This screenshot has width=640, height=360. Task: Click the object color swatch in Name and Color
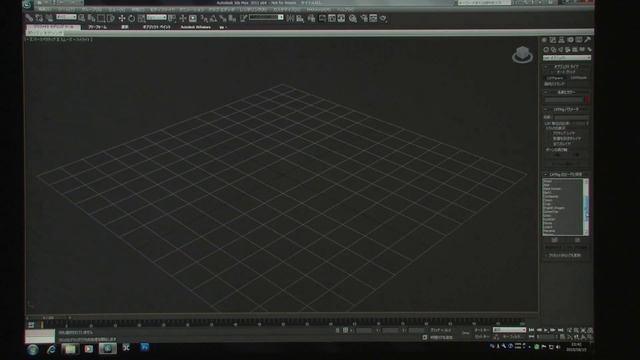pyautogui.click(x=587, y=100)
